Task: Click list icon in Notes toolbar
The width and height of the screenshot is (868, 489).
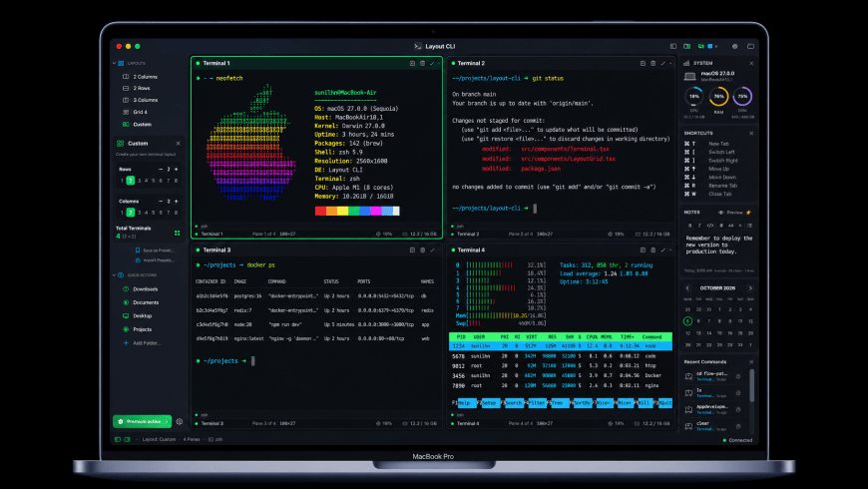Action: click(x=749, y=226)
